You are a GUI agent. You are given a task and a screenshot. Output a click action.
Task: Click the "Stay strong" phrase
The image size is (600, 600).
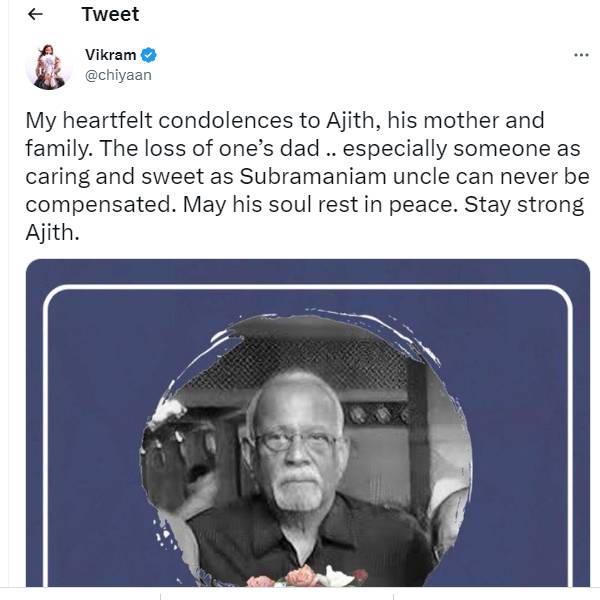click(523, 205)
